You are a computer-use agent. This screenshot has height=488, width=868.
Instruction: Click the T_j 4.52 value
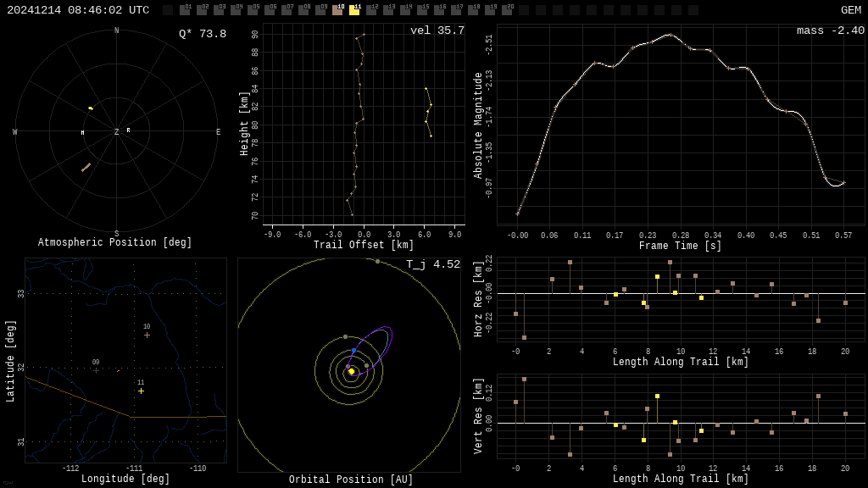point(433,264)
